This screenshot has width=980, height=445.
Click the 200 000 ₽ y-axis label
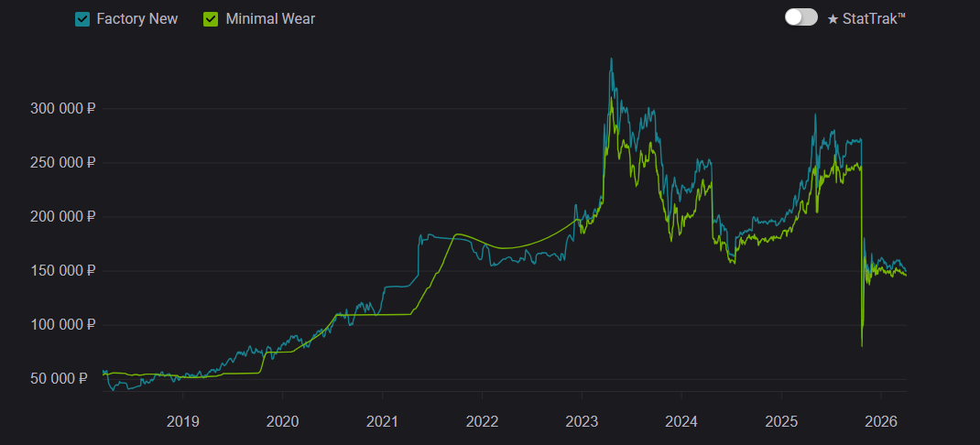[x=62, y=216]
